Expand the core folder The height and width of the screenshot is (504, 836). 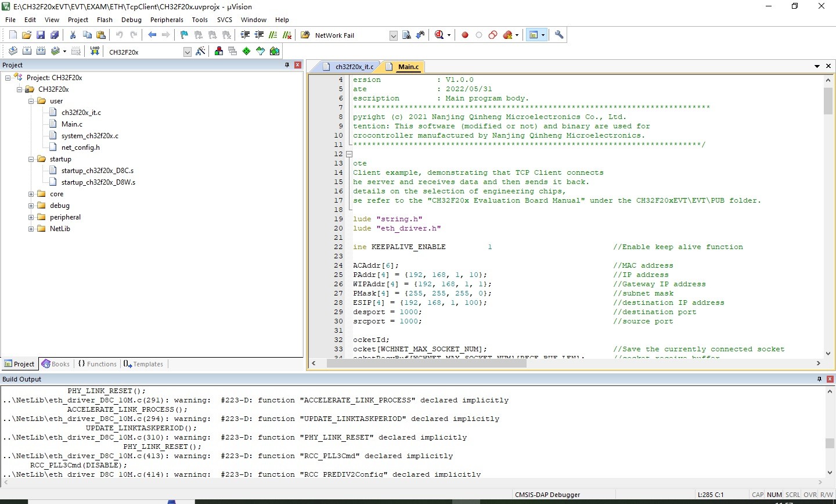[31, 194]
